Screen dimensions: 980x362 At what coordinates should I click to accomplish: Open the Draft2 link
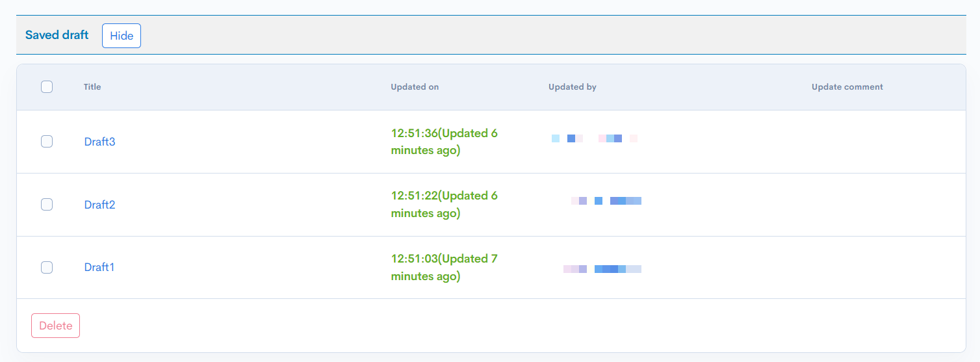(100, 205)
